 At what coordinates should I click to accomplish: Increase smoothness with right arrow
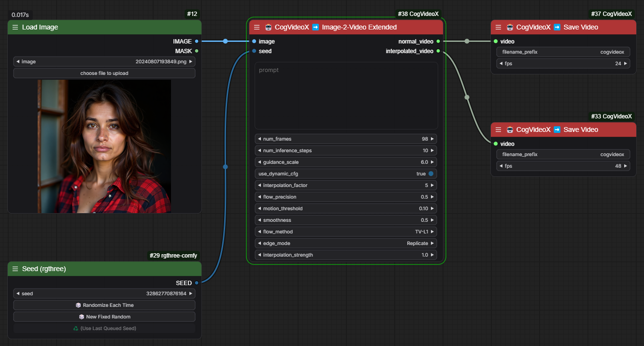[432, 220]
